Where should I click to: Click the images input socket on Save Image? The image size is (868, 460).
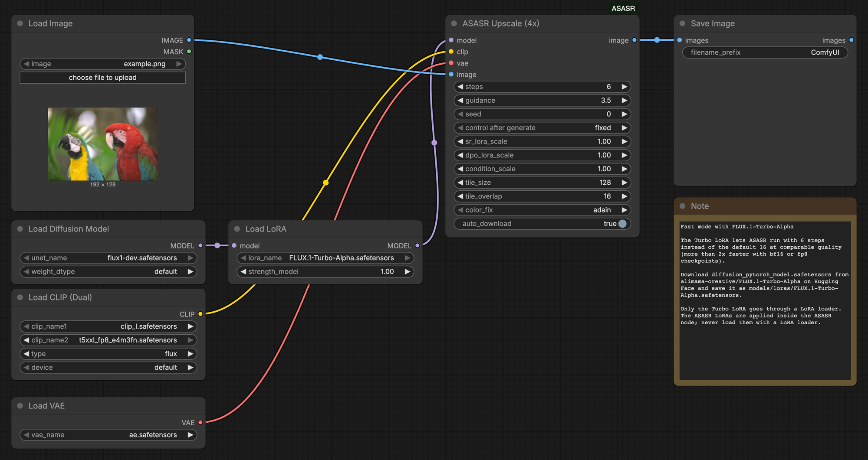click(x=680, y=40)
